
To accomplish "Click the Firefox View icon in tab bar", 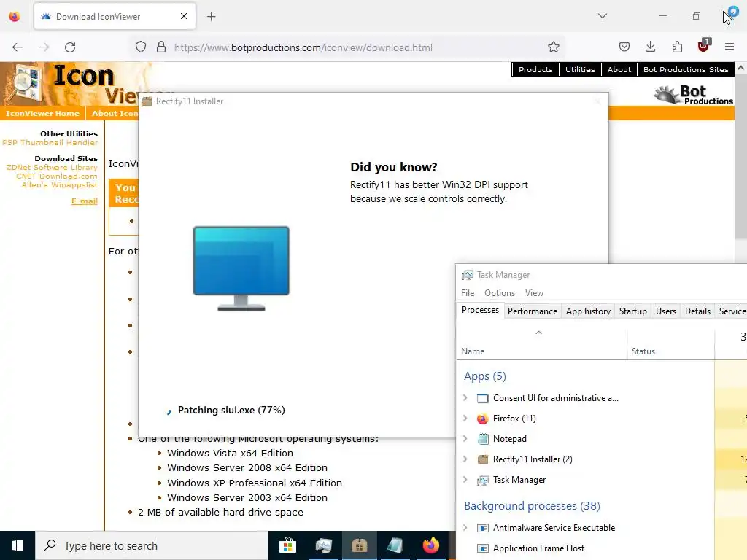I will (15, 17).
